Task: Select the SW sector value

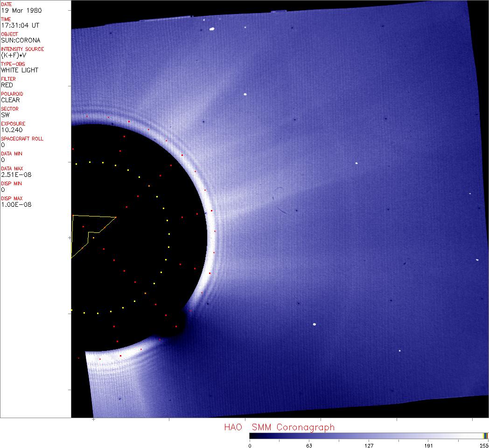Action: (x=5, y=115)
